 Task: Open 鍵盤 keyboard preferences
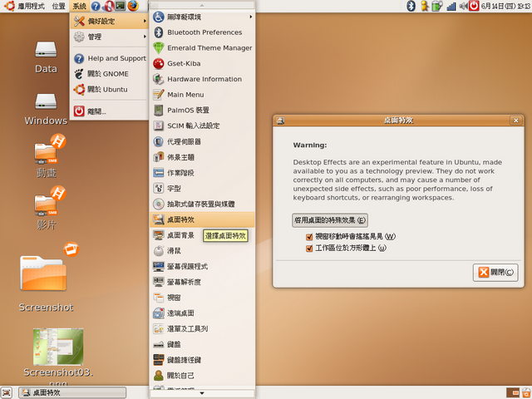click(x=202, y=344)
